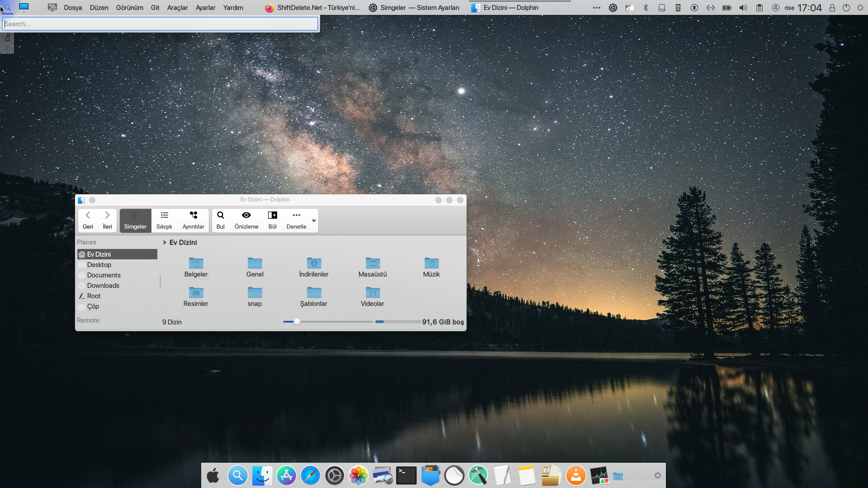This screenshot has width=868, height=488.
Task: Open the Görünüm menu
Action: click(x=129, y=8)
